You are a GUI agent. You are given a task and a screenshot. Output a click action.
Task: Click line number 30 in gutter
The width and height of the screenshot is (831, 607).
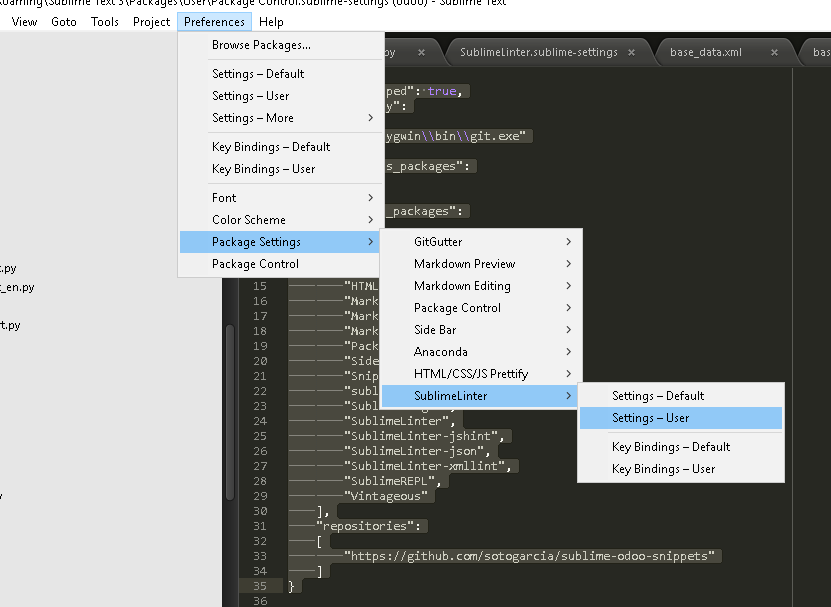(260, 511)
